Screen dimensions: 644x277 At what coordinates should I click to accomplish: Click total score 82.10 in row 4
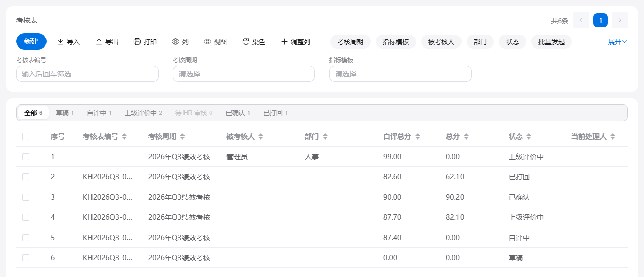pyautogui.click(x=455, y=217)
